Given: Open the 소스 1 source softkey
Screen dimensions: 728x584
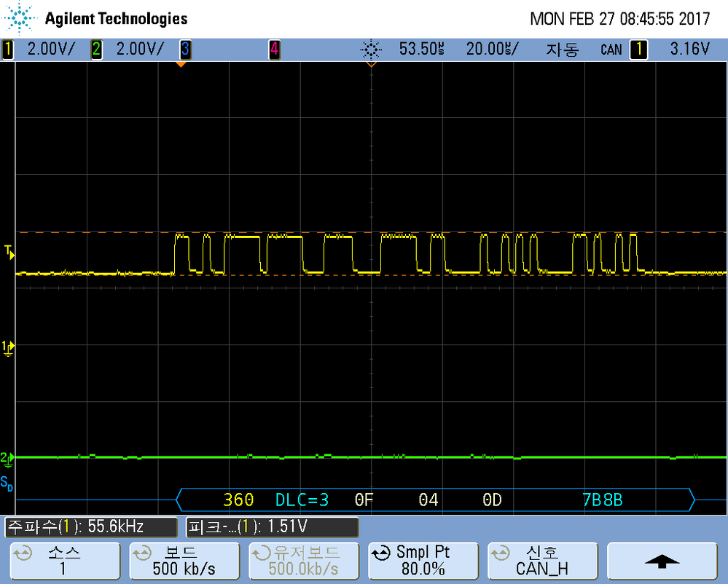Looking at the screenshot, I should point(65,561).
